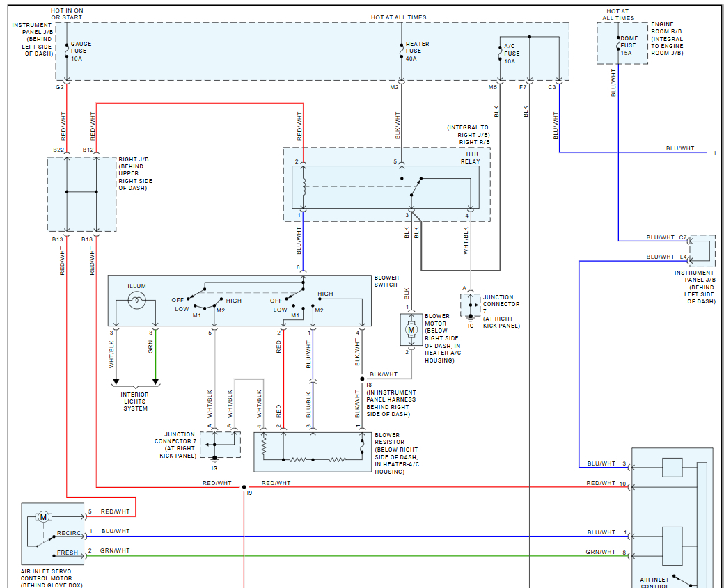Click connector label 'F7'
724x588 pixels.
pyautogui.click(x=523, y=87)
